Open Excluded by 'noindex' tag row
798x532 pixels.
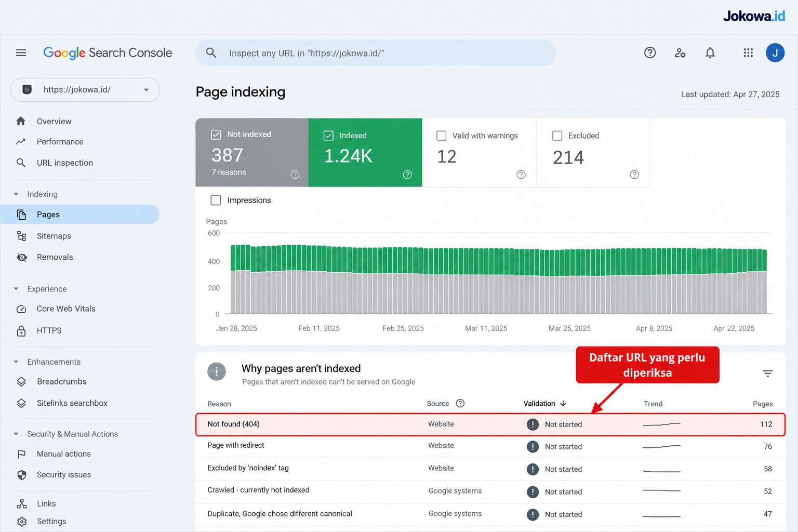[490, 469]
